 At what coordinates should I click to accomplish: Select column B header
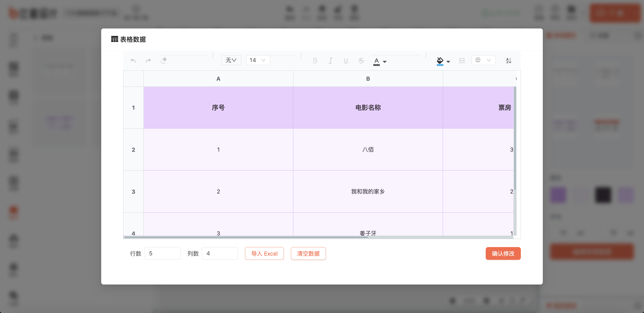coord(368,79)
